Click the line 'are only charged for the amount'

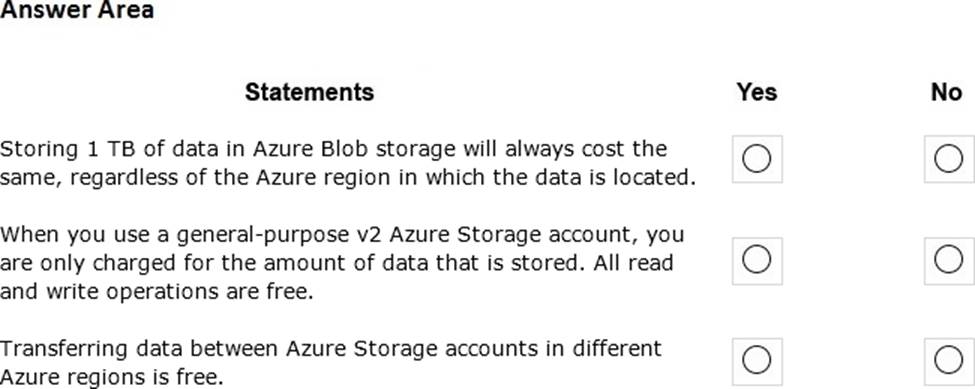(336, 263)
